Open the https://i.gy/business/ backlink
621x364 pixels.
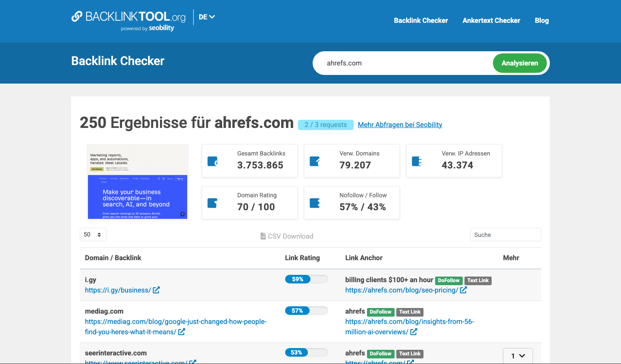(118, 290)
